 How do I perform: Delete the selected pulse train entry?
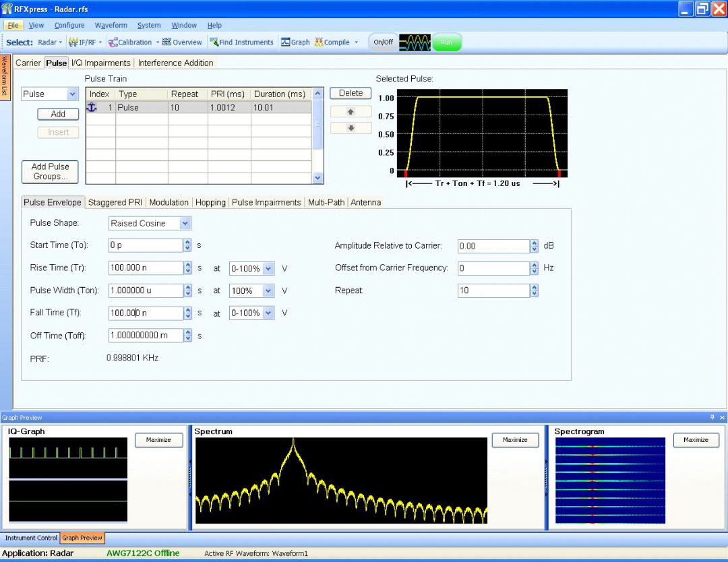click(351, 93)
